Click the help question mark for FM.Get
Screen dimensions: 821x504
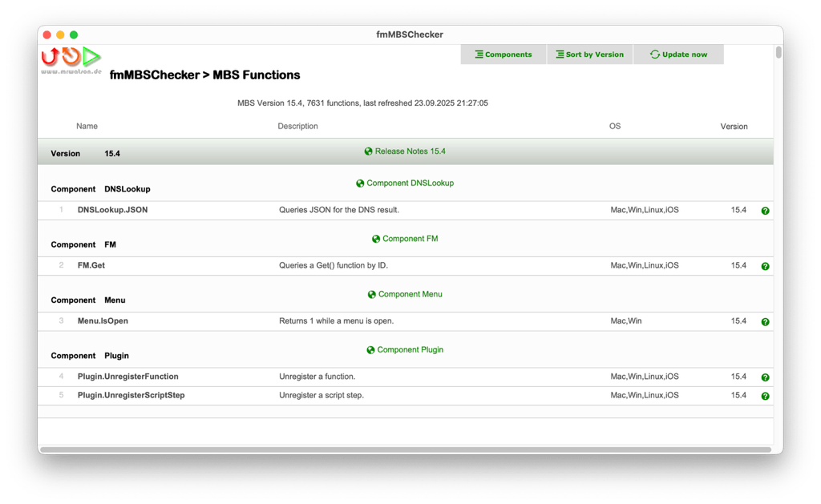point(765,265)
